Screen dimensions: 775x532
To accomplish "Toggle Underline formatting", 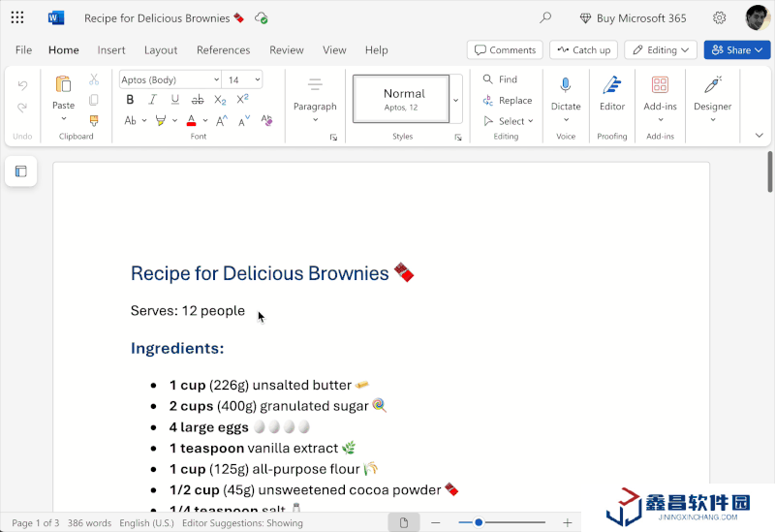I will [174, 100].
